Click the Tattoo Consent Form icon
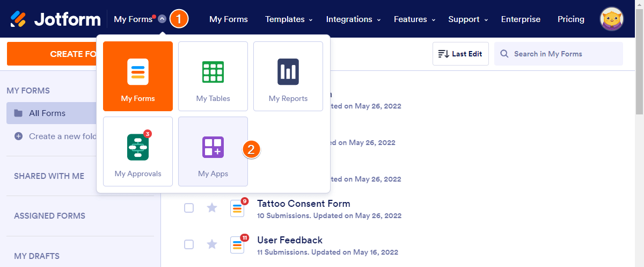644x267 pixels. (237, 208)
